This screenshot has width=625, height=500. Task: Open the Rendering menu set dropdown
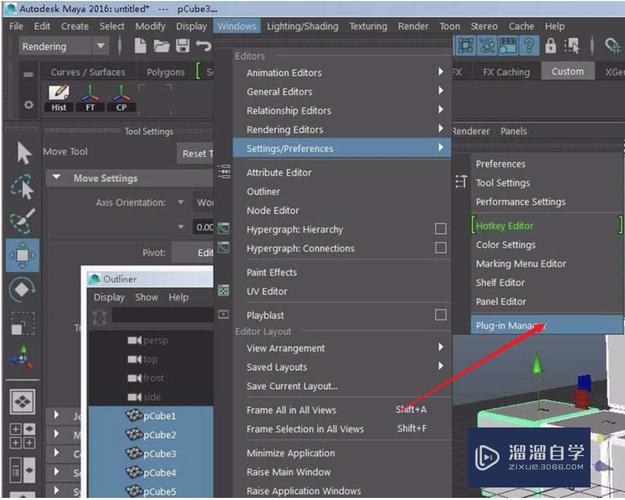pos(63,46)
